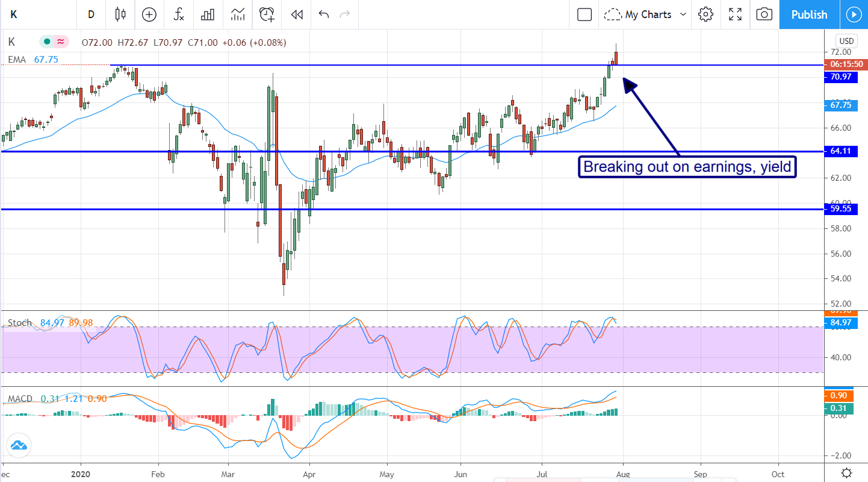The width and height of the screenshot is (868, 482).
Task: Click the Breaking out on earnings text note
Action: (687, 167)
